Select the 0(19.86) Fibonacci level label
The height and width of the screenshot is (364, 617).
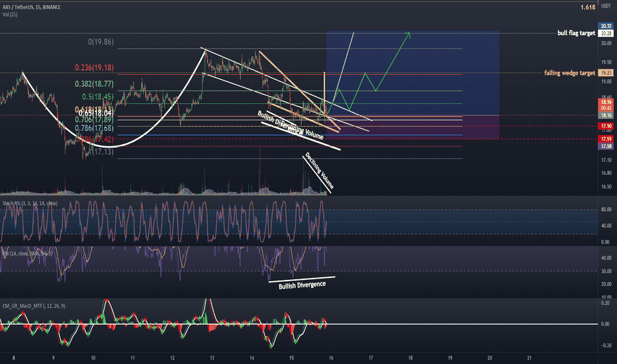pyautogui.click(x=101, y=42)
